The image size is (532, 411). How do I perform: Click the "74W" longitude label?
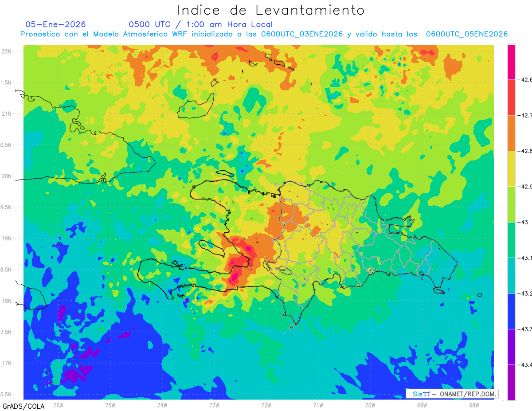click(x=162, y=405)
